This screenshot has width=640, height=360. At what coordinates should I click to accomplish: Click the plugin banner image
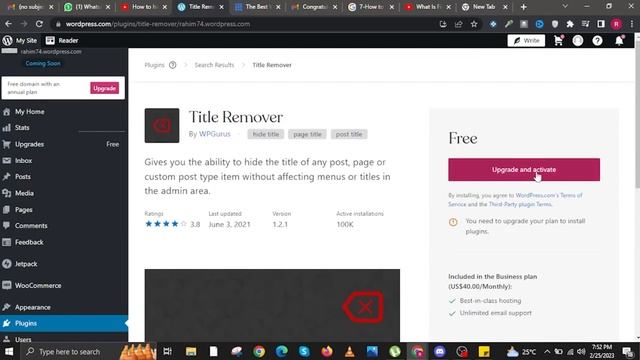tap(272, 305)
